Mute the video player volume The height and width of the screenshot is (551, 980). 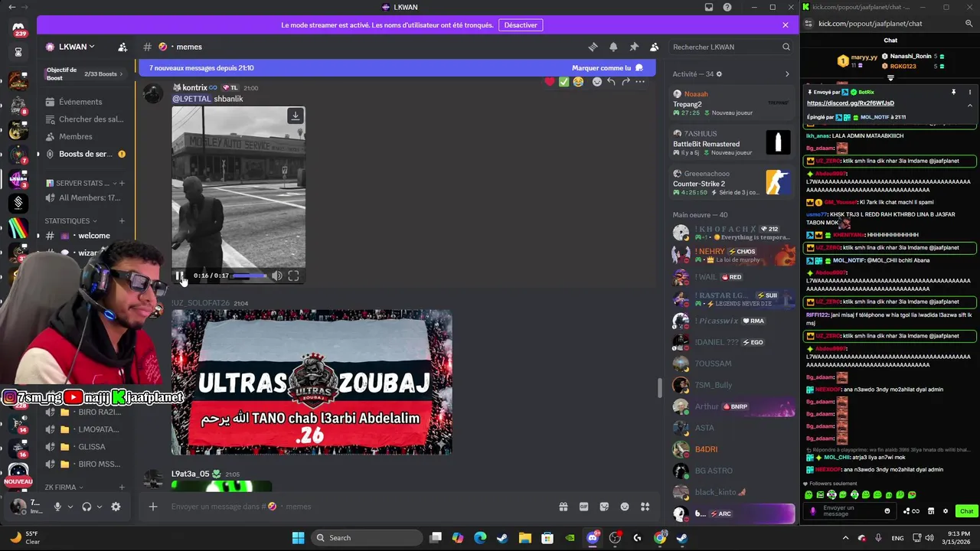(277, 275)
